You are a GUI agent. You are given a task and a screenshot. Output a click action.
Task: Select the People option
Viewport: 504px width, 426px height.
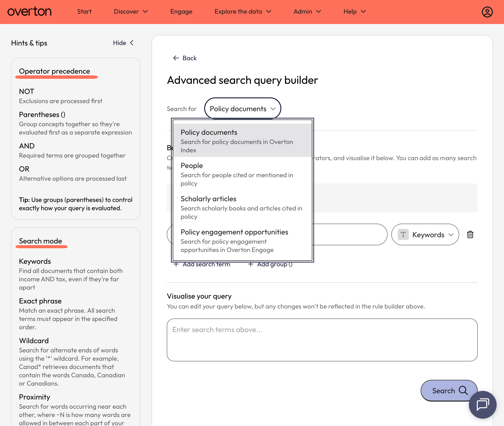pos(243,174)
